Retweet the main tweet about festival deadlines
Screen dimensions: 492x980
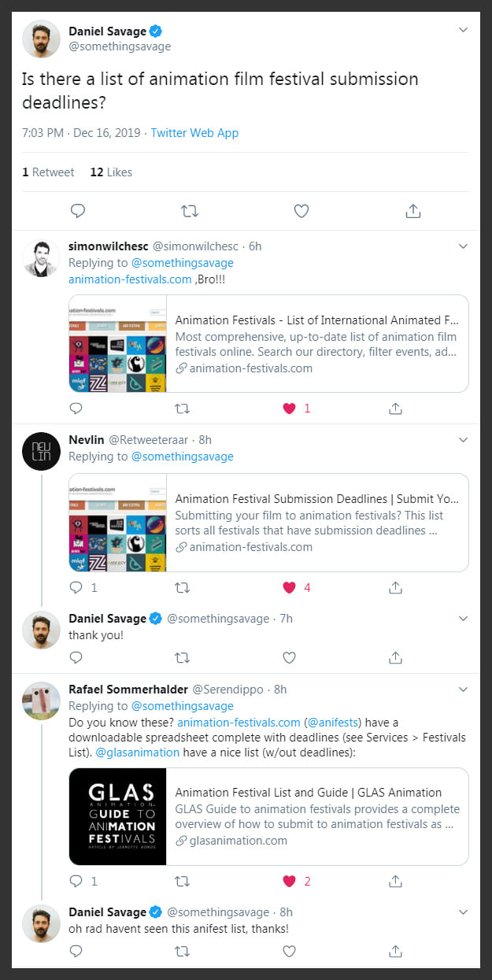coord(190,211)
